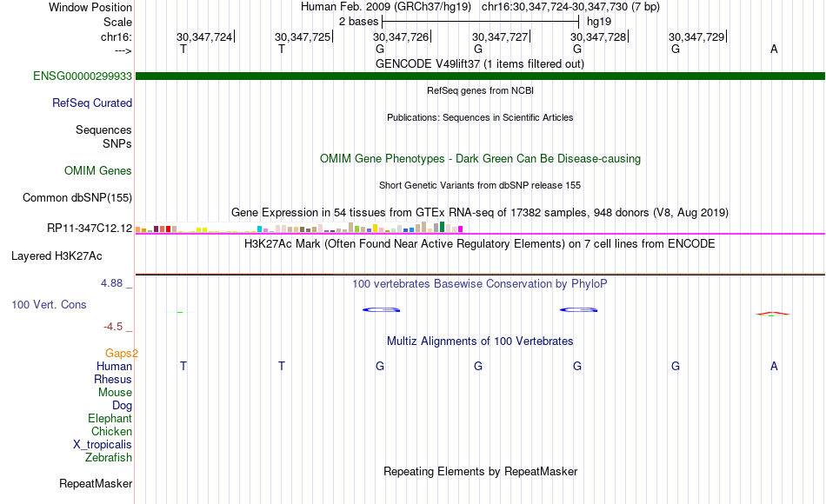
Task: Open the OMIM Genes track label
Action: click(98, 170)
